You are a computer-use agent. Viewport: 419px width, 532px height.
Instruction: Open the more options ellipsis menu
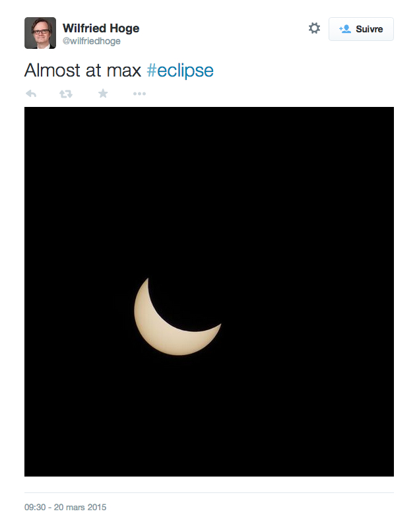point(139,94)
